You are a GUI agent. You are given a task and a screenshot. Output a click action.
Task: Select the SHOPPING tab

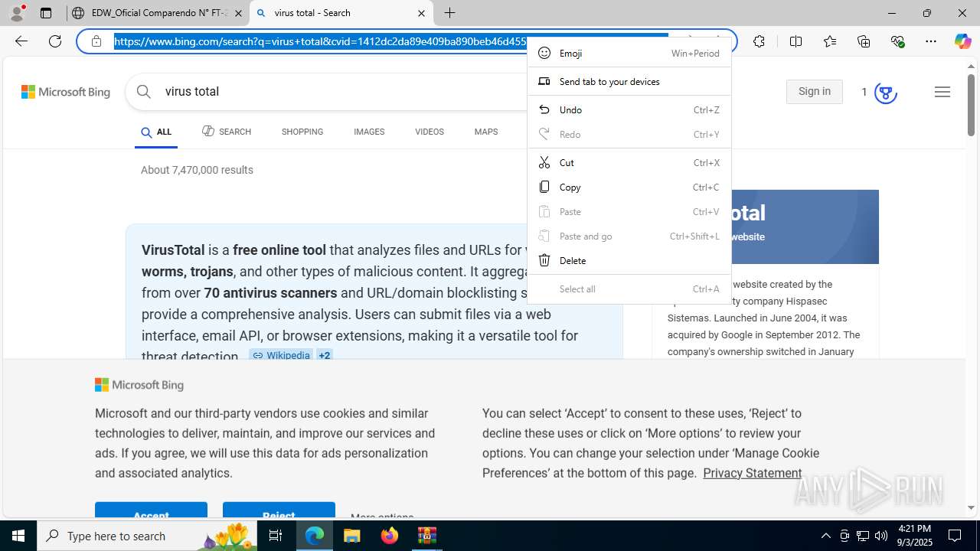(302, 132)
